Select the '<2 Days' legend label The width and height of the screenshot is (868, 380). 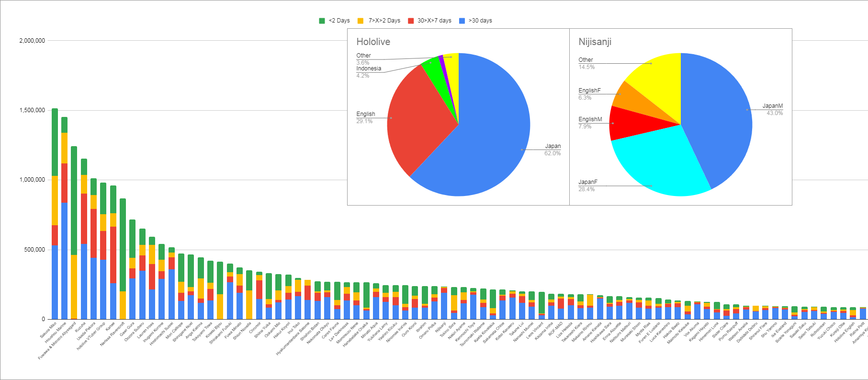click(x=339, y=21)
